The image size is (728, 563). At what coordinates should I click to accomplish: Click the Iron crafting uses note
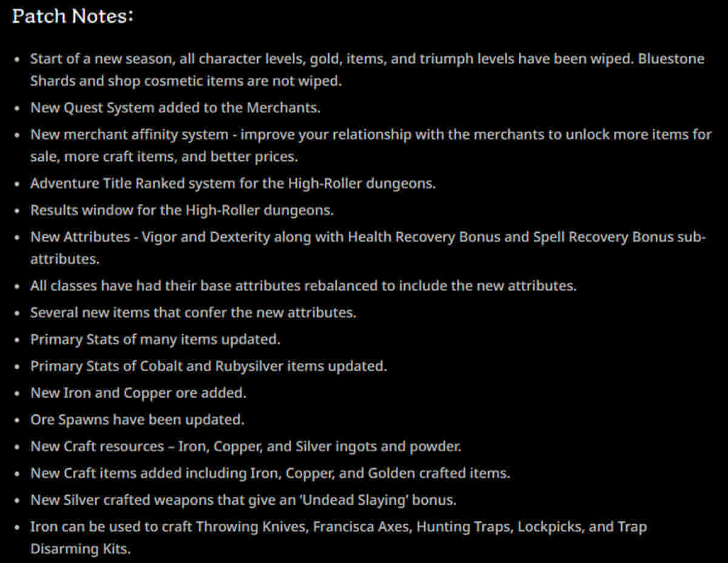click(x=338, y=527)
